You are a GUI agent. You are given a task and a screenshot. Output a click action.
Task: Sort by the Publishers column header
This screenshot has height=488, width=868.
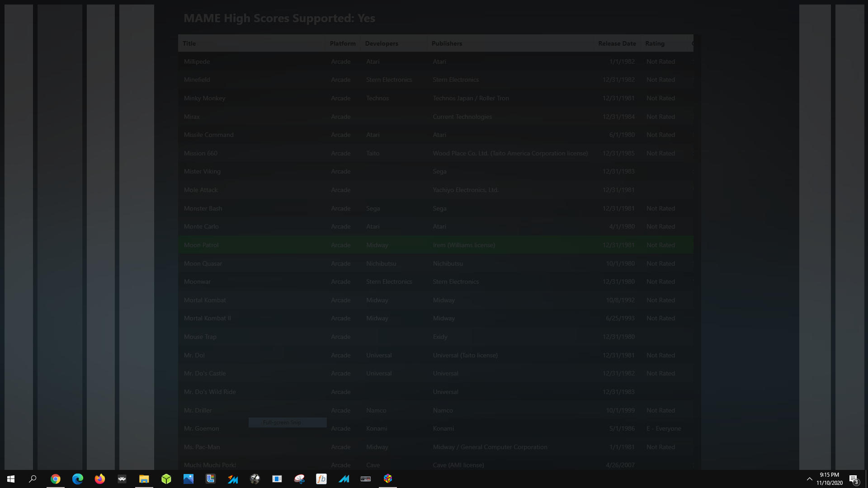[510, 43]
